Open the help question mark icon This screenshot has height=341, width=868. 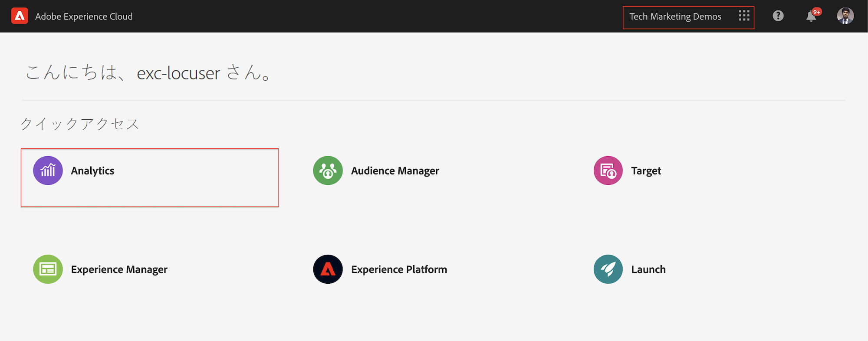[x=778, y=16]
